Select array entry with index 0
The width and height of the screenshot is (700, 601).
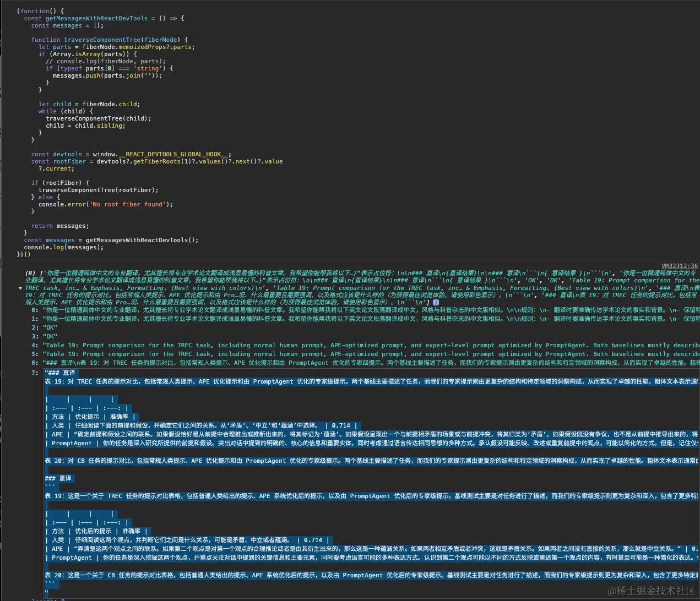point(366,310)
